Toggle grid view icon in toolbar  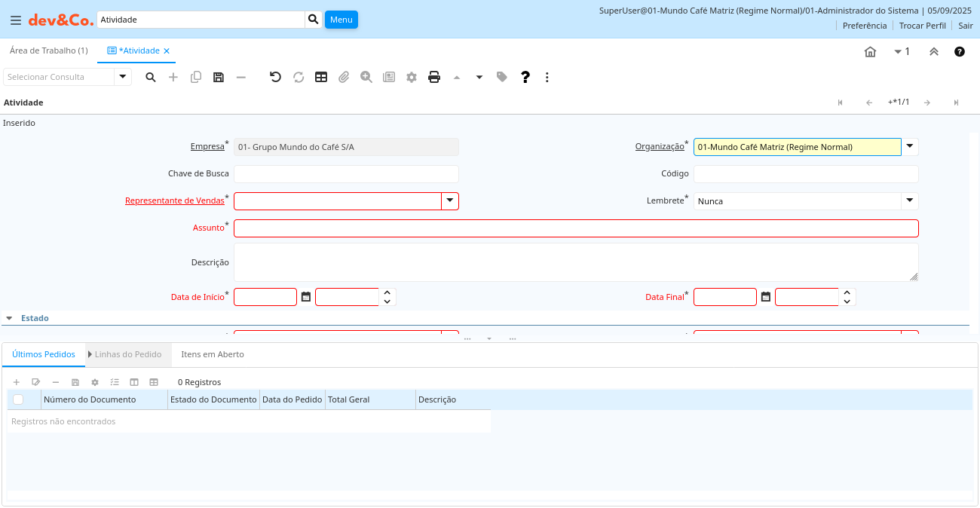pyautogui.click(x=321, y=77)
